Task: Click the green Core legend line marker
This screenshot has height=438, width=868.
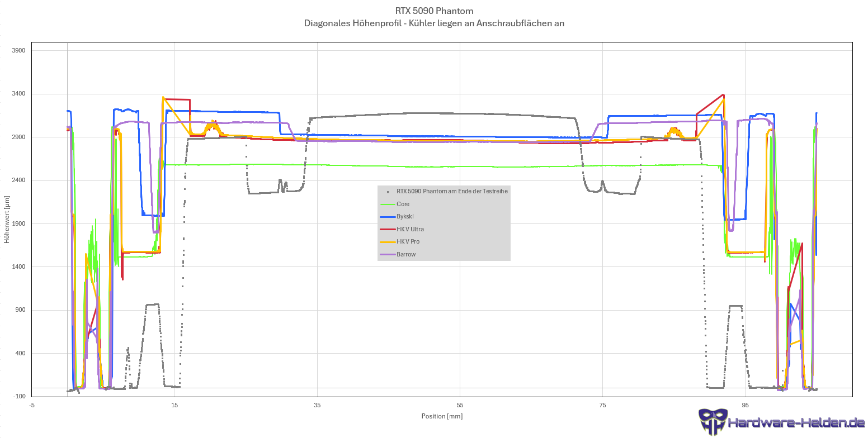Action: [387, 204]
